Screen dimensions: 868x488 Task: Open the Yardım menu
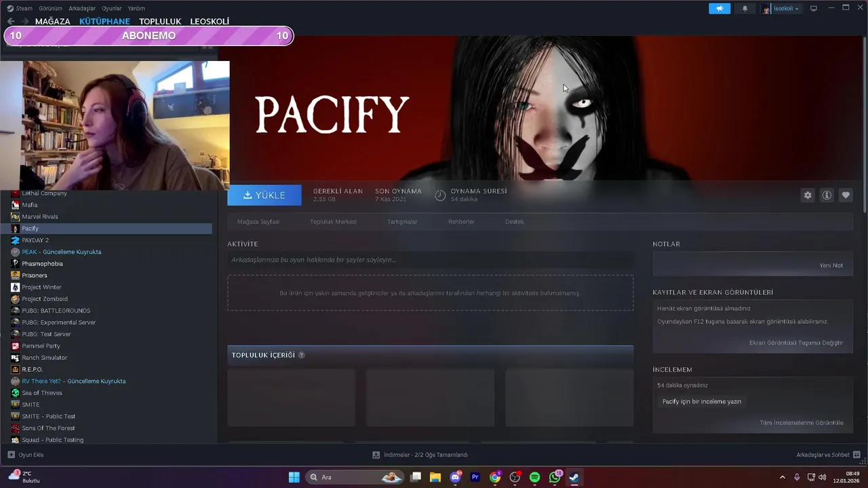[x=136, y=8]
